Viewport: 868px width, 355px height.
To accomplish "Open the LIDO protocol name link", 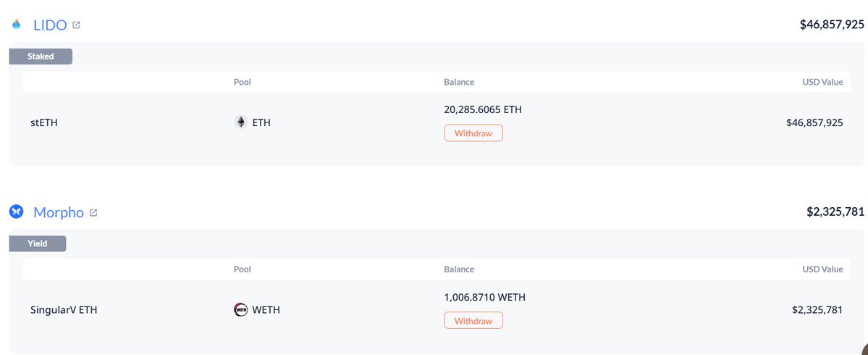I will 50,25.
